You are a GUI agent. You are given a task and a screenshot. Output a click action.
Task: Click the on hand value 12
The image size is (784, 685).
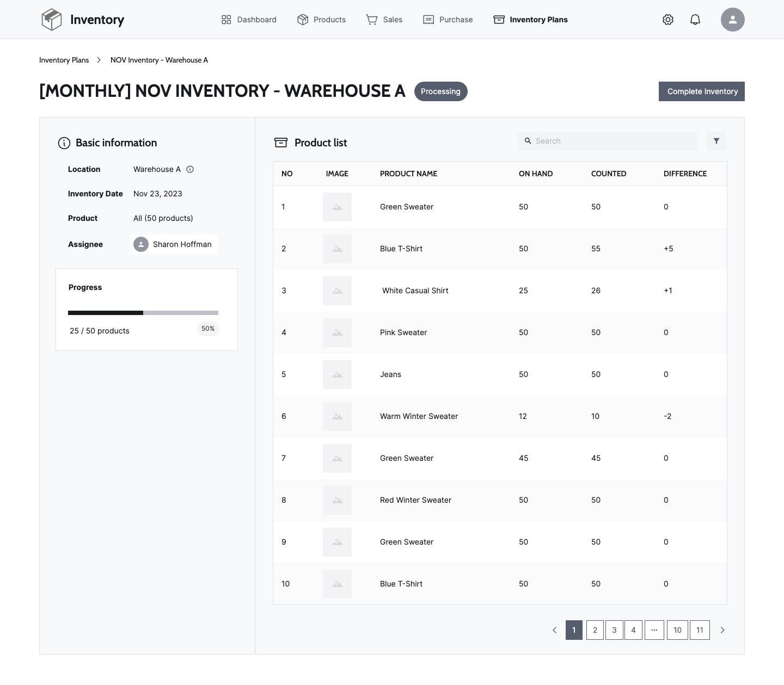pyautogui.click(x=523, y=416)
